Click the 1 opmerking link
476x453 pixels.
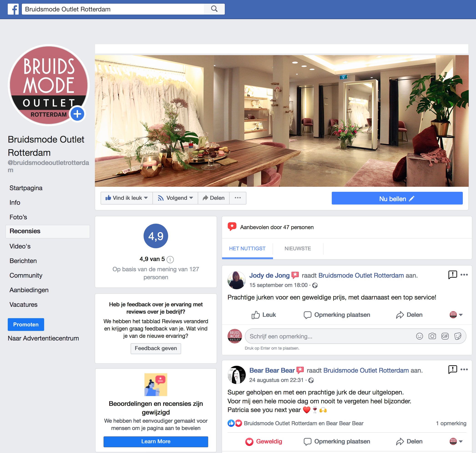tap(451, 423)
